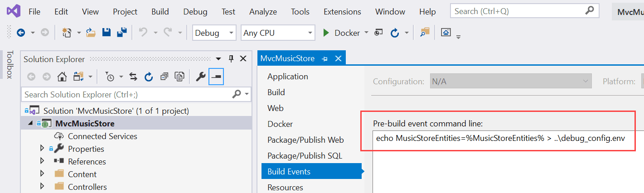Viewport: 644px width, 193px height.
Task: Click the Search (Ctrl+Q) box
Action: click(524, 11)
